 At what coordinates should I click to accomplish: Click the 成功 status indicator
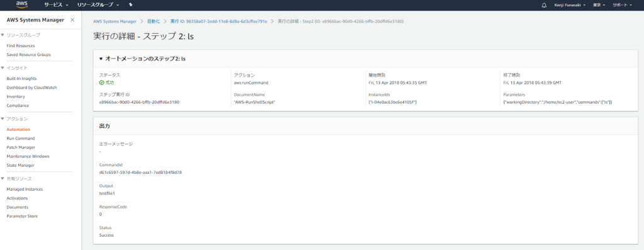(x=107, y=82)
